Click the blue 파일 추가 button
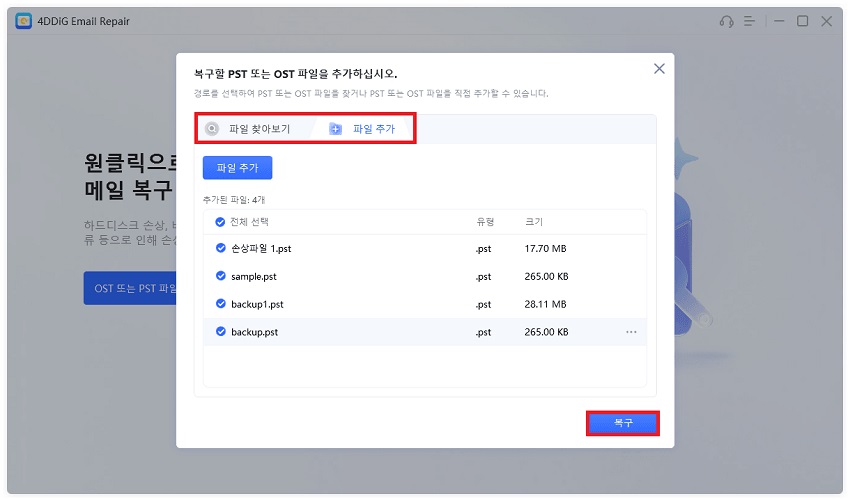The image size is (850, 501). point(237,168)
